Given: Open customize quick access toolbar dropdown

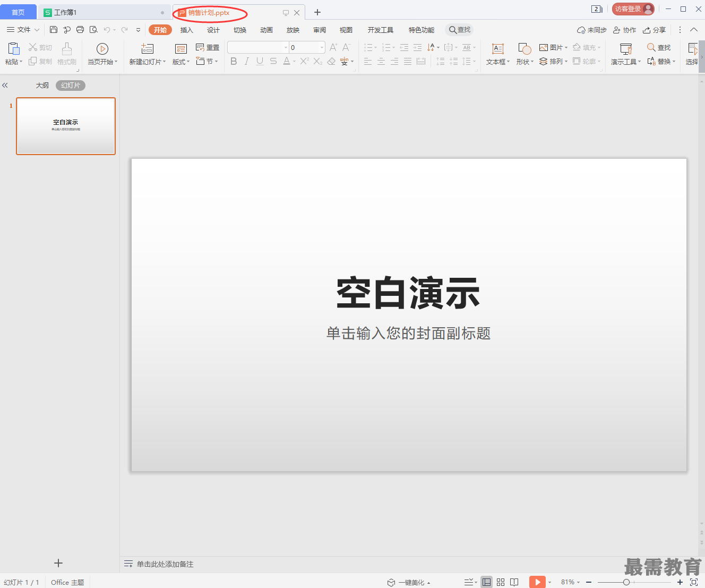Looking at the screenshot, I should 139,30.
